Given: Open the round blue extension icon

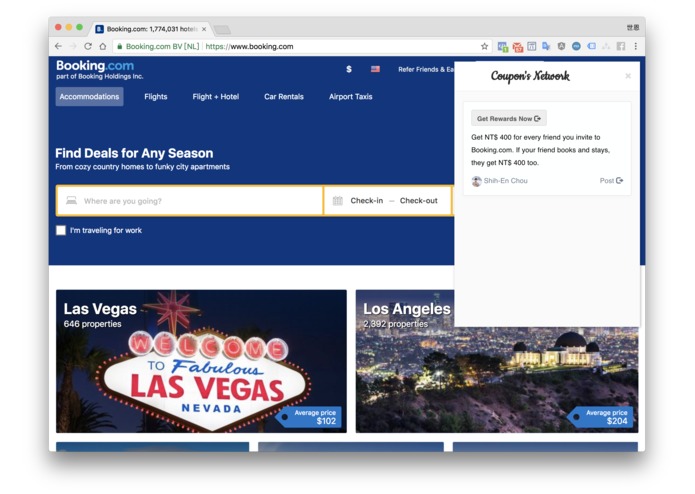Looking at the screenshot, I should tap(576, 46).
